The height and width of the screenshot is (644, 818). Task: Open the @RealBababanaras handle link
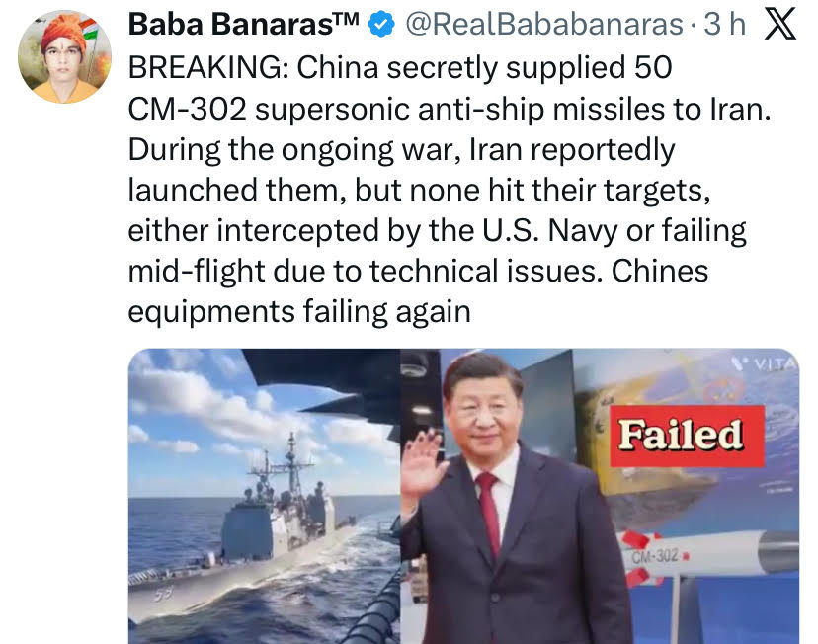(x=544, y=24)
